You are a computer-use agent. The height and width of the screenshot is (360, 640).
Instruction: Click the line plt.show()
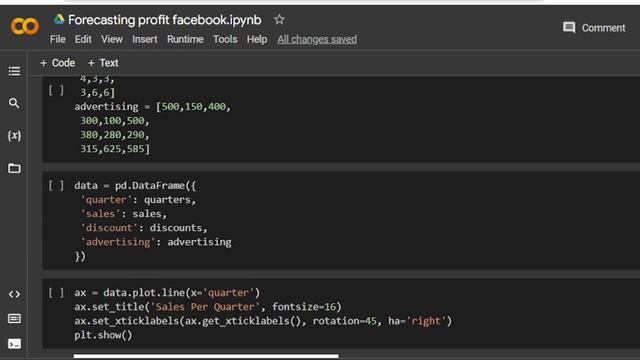103,336
